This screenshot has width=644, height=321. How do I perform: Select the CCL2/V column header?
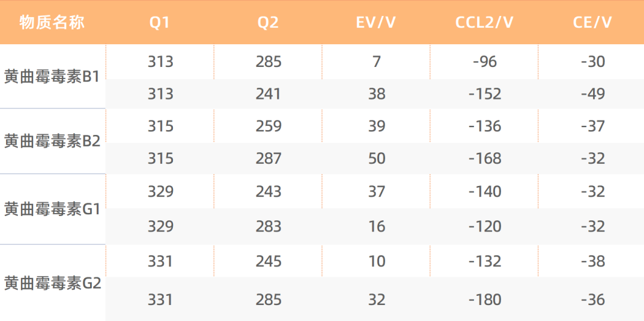click(x=485, y=23)
